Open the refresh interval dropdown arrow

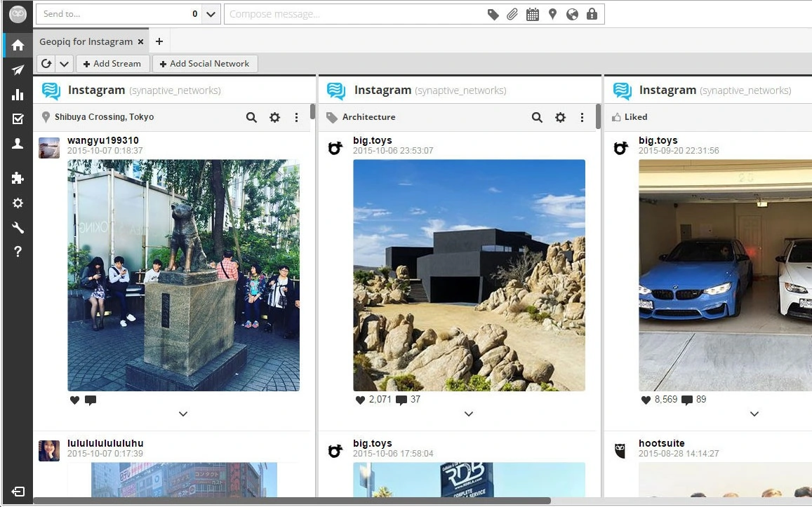[x=64, y=63]
